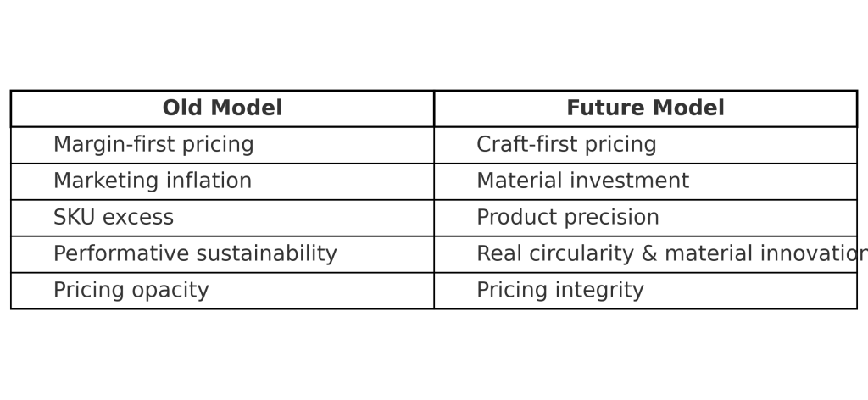Image resolution: width=868 pixels, height=400 pixels.
Task: Click the "Future Model" column header
Action: 645,108
